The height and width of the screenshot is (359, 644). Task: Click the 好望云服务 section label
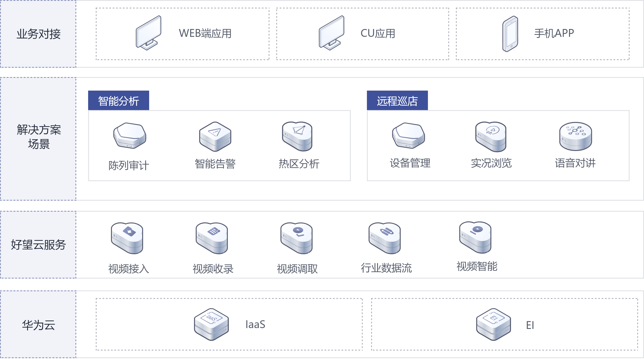click(x=38, y=244)
